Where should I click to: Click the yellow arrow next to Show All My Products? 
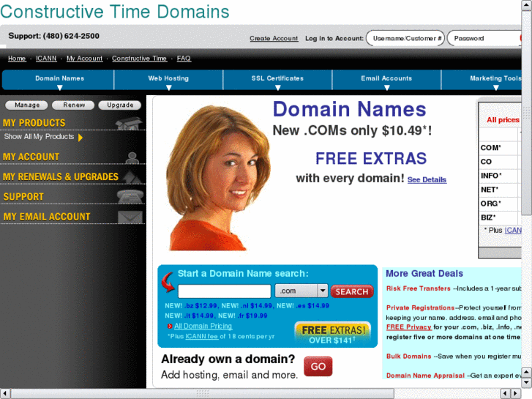[80, 138]
